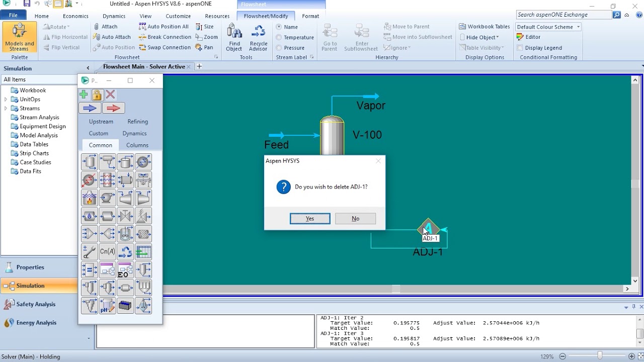Click the green plus icon in palette
Viewport: 644px width, 362px height.
point(84,95)
